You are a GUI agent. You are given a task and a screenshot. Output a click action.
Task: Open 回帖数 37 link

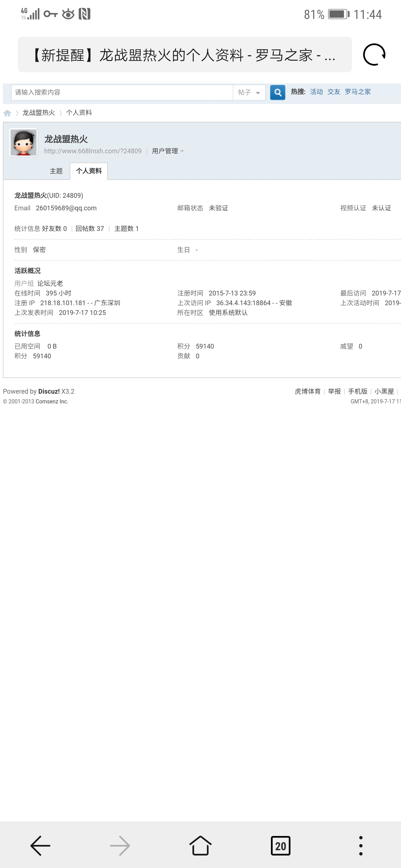(90, 228)
